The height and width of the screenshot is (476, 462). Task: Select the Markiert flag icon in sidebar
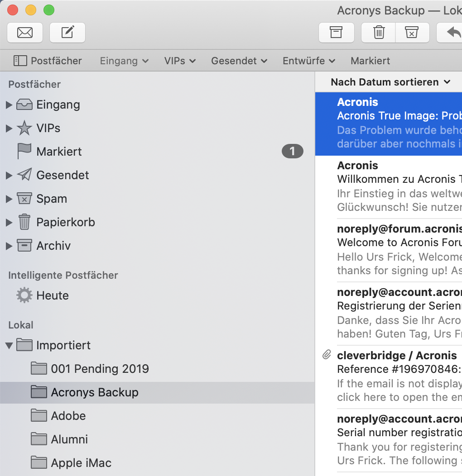point(24,151)
